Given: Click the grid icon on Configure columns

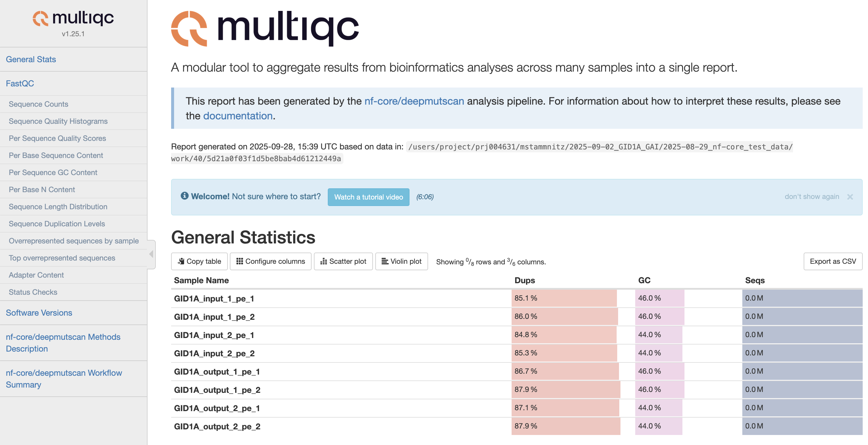Looking at the screenshot, I should click(240, 261).
